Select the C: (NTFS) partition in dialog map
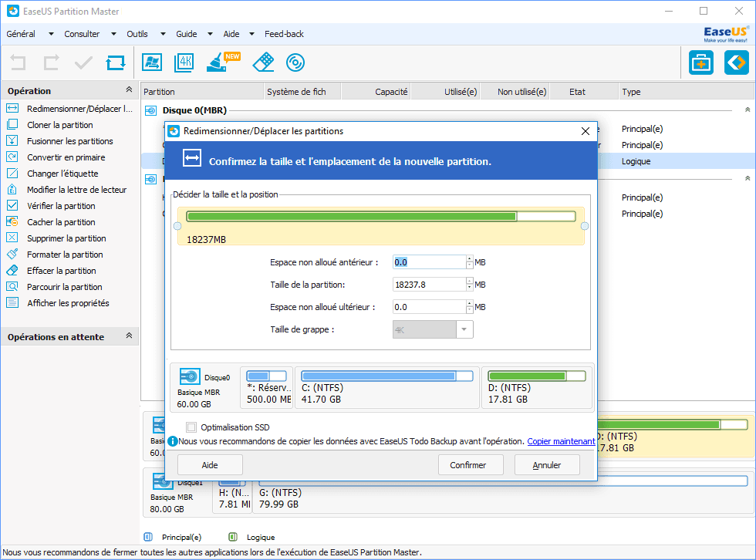 click(387, 387)
